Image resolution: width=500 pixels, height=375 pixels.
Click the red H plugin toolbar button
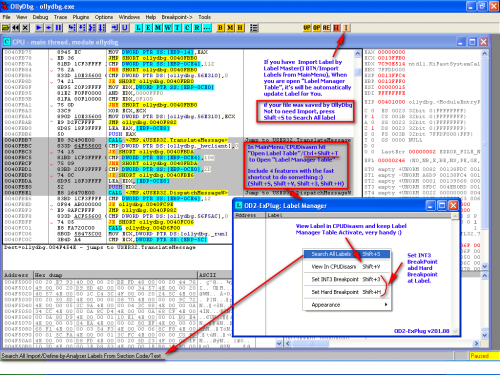337,28
